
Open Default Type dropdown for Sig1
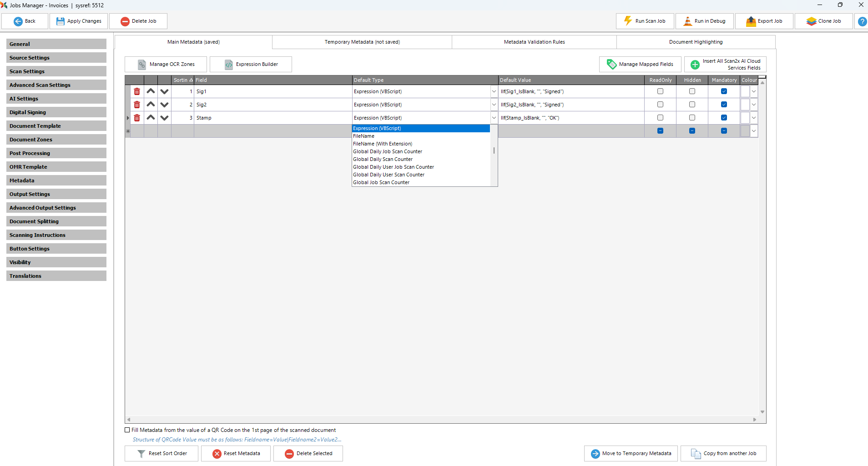pyautogui.click(x=494, y=91)
